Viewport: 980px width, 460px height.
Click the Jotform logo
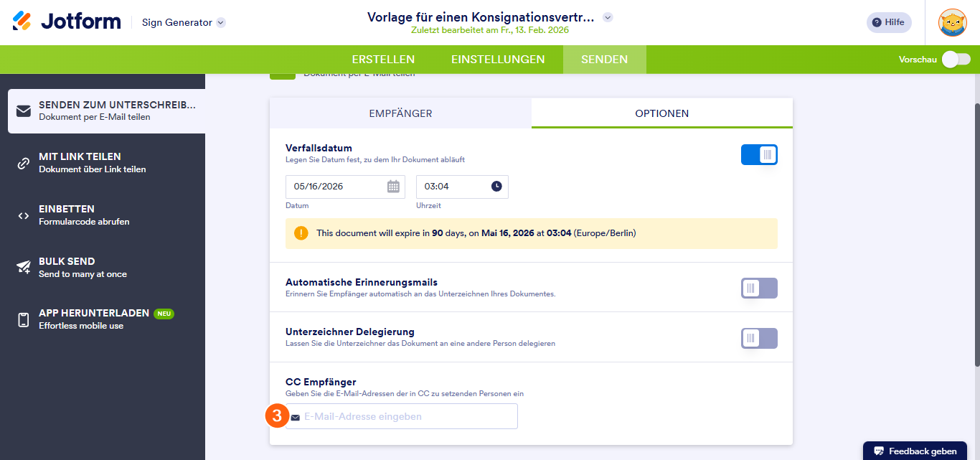click(x=66, y=21)
